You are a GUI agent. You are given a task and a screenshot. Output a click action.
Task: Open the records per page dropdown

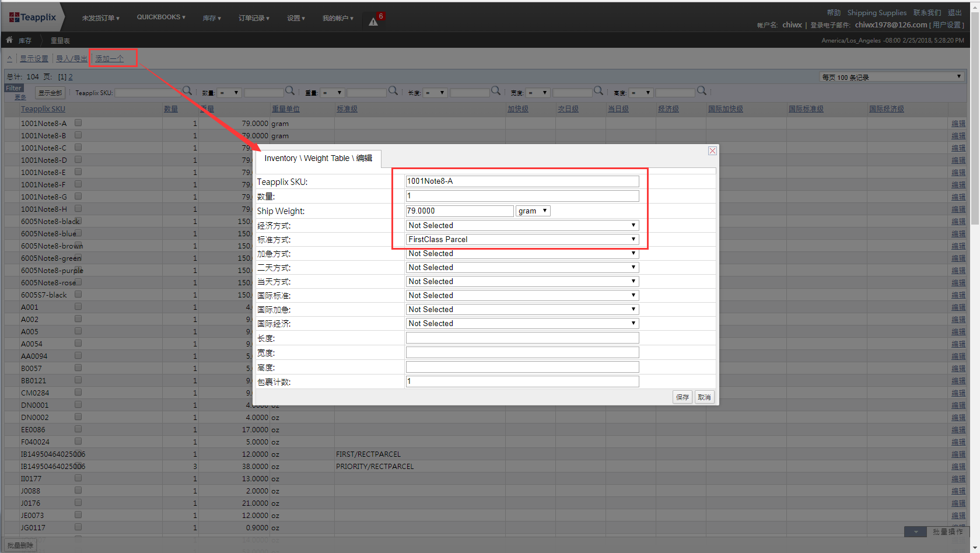pos(891,77)
